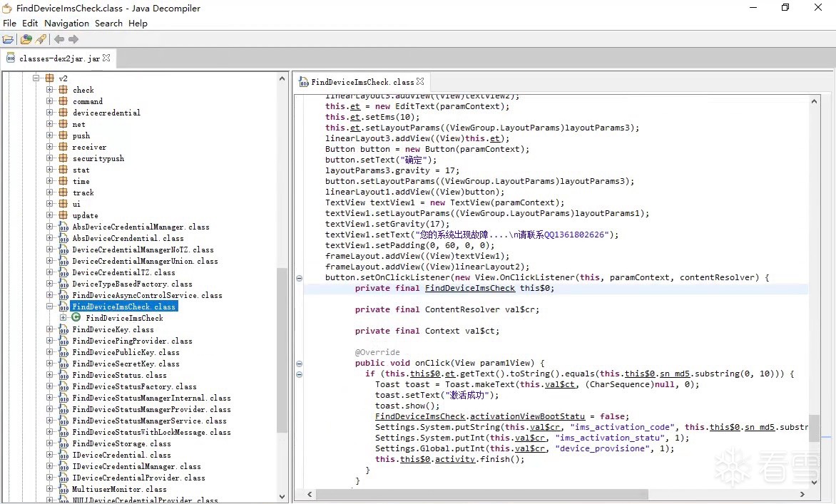
Task: Click code editor horizontal scroll left arrow
Action: click(x=310, y=495)
